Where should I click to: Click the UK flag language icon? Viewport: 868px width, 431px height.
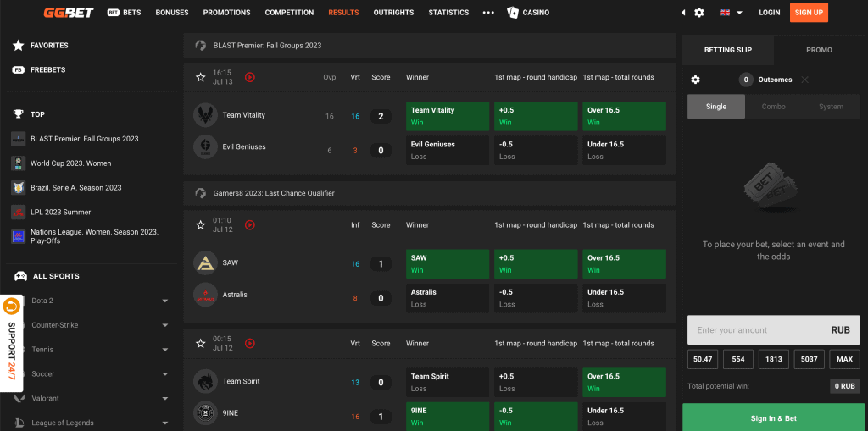[x=725, y=12]
